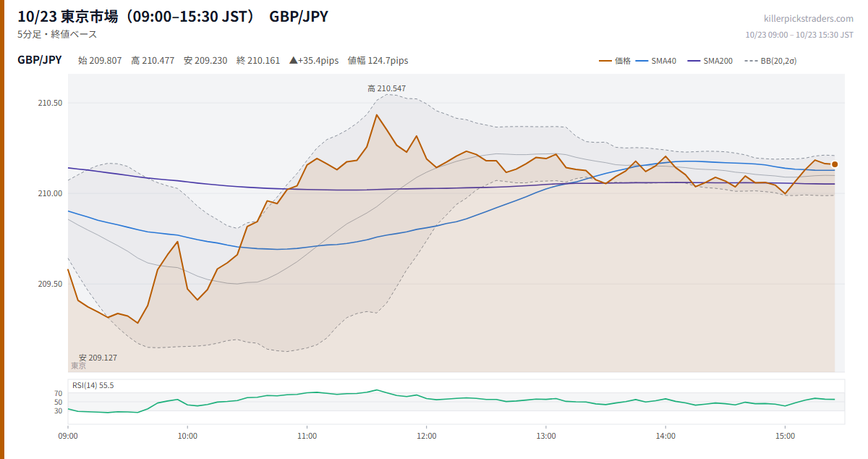Image resolution: width=868 pixels, height=459 pixels.
Task: Click the 高 210.547 high label
Action: tap(386, 88)
